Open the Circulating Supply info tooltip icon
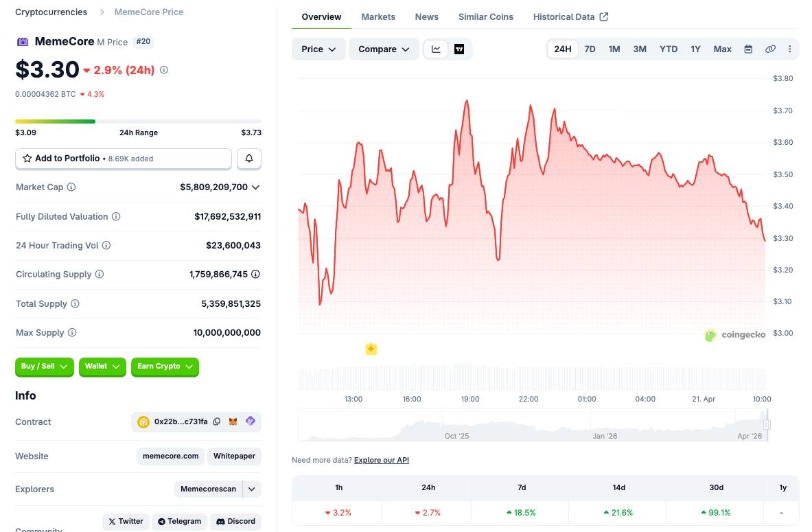812x532 pixels. [x=100, y=274]
